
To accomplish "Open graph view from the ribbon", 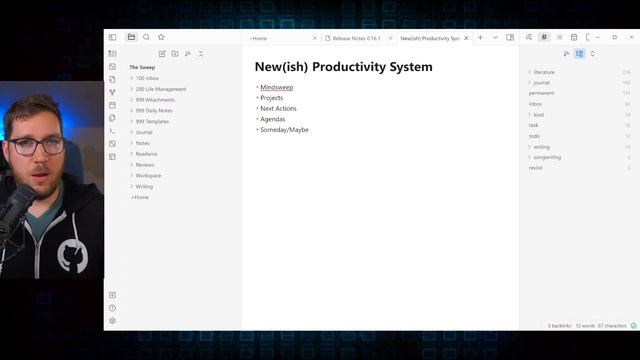I will tap(112, 92).
